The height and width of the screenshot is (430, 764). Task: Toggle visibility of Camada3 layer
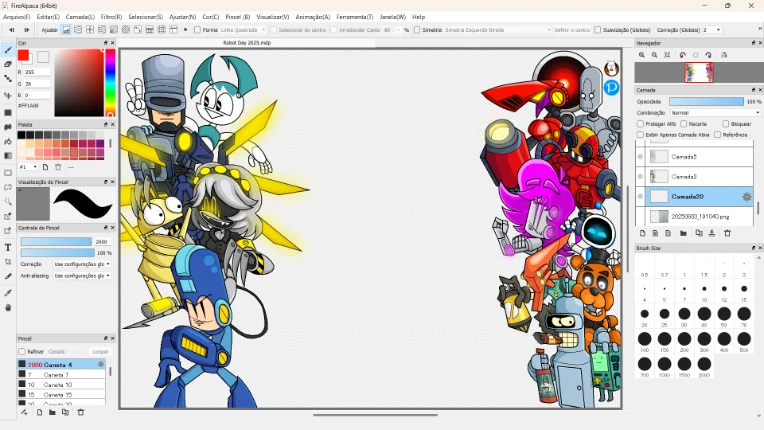point(640,177)
